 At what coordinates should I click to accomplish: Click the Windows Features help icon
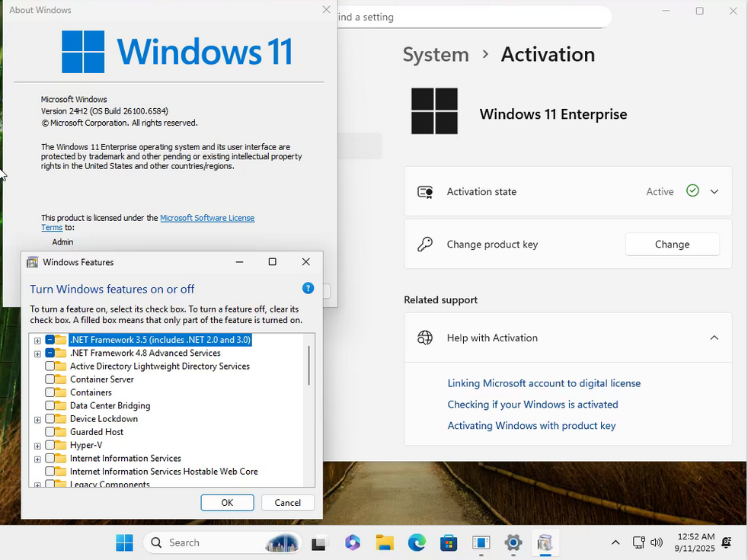tap(308, 288)
